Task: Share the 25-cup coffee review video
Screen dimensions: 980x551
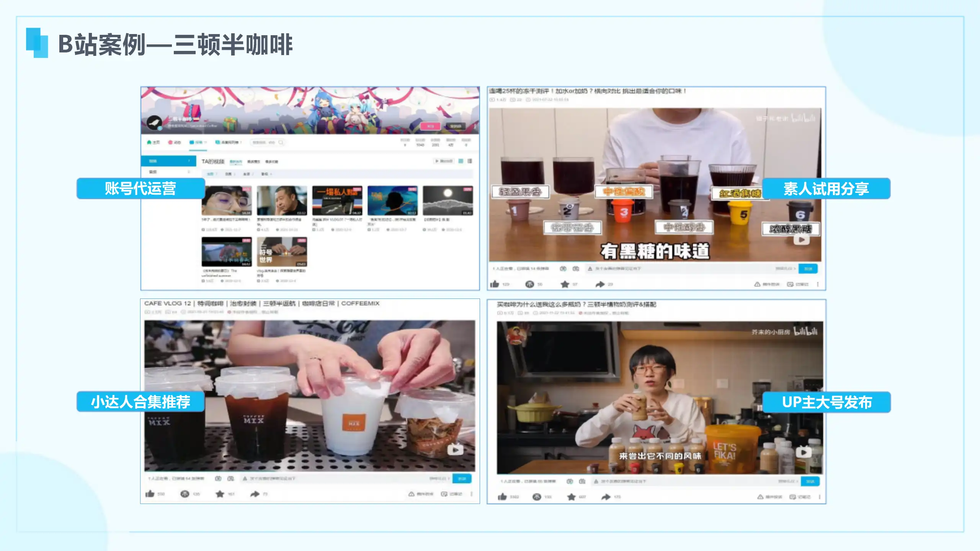Action: [x=600, y=284]
